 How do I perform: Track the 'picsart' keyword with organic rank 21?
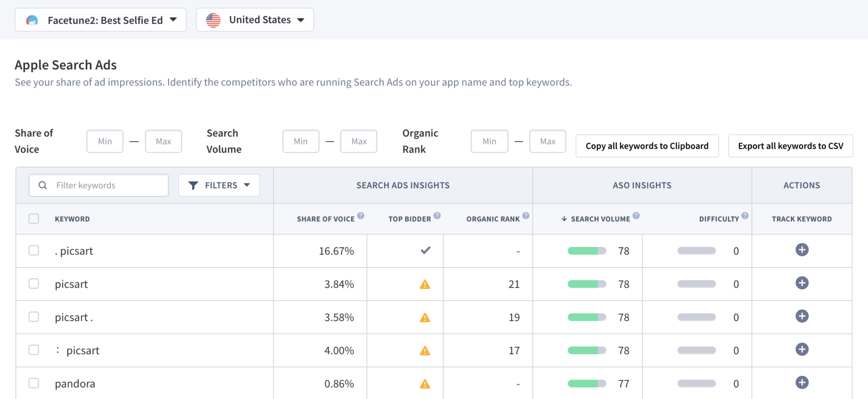tap(802, 283)
